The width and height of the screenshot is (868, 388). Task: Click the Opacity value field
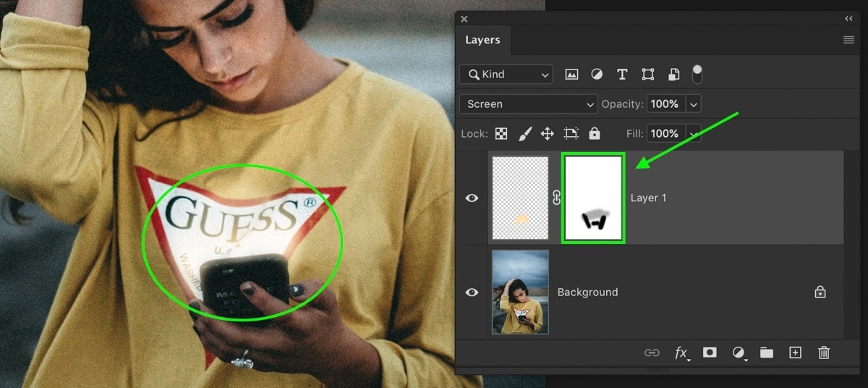[664, 104]
